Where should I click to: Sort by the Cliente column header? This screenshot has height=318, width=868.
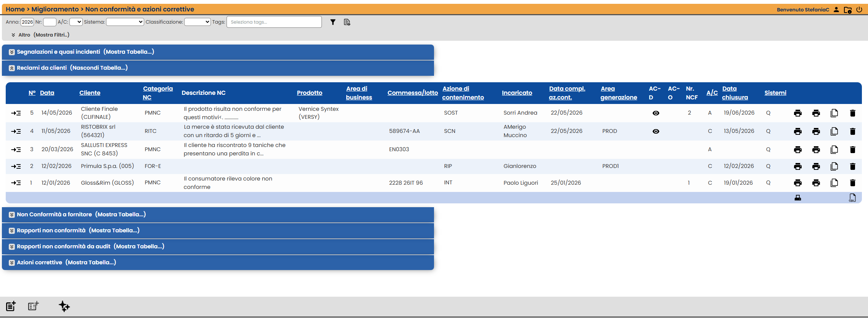click(x=90, y=93)
